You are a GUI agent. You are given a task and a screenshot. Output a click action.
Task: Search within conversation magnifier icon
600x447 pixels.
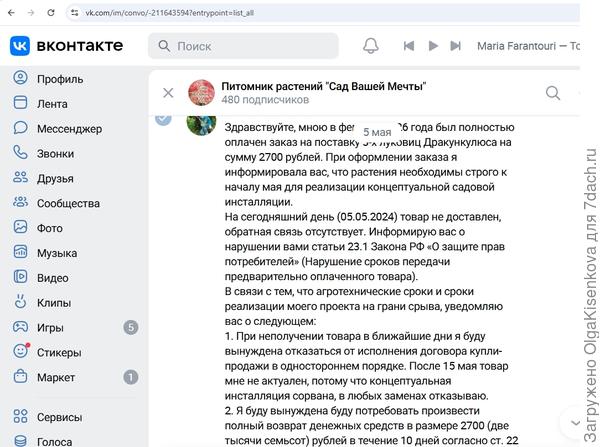pos(553,93)
